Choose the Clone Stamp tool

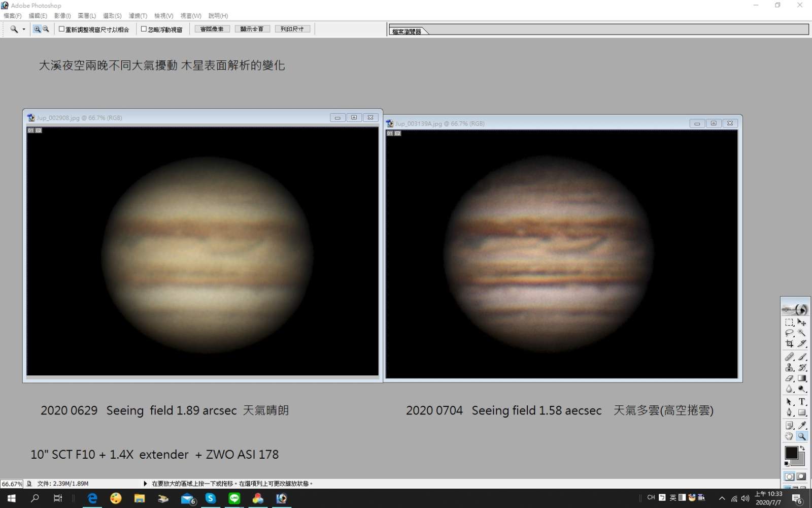tap(789, 367)
